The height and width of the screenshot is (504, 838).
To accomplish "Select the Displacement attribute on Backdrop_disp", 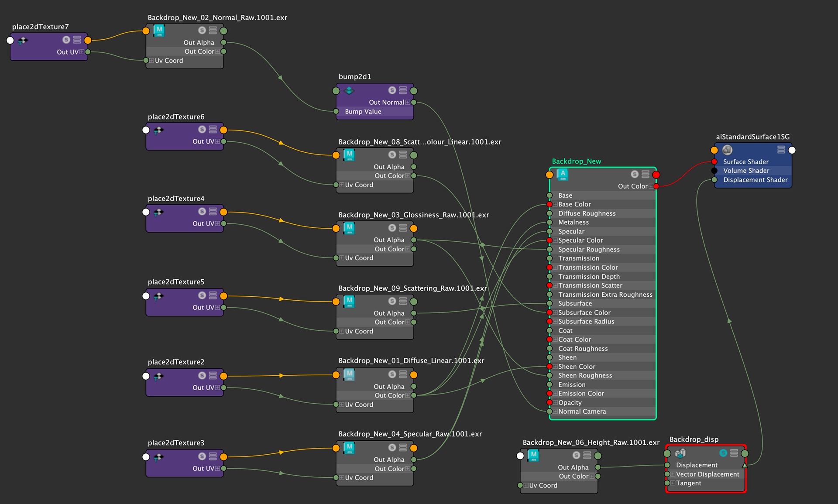I will pyautogui.click(x=706, y=465).
